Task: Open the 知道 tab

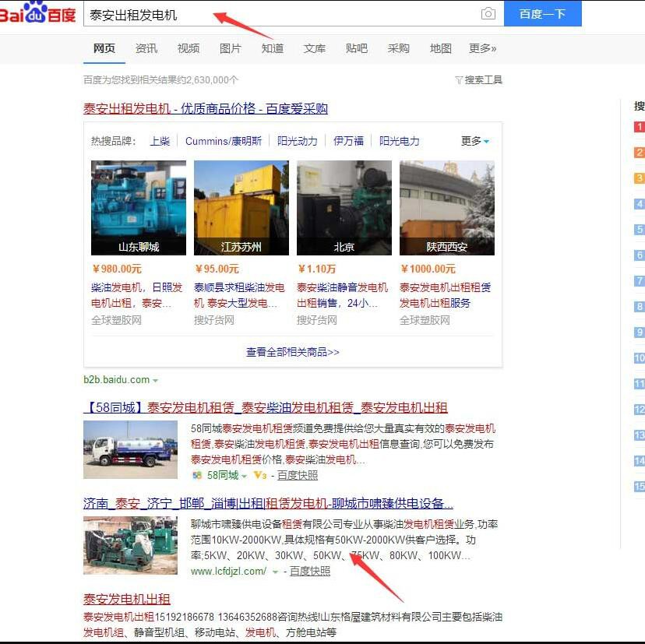Action: click(x=273, y=48)
